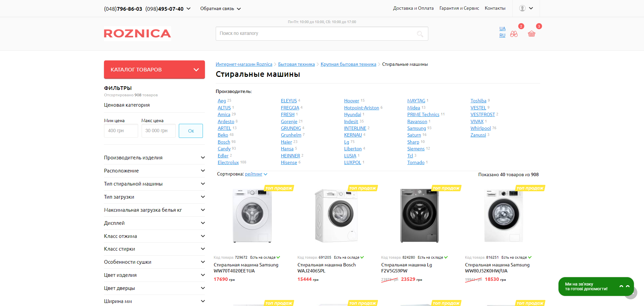Filter by Whirlpool manufacturer
Viewport: 644px width, 306px height.
coord(481,129)
